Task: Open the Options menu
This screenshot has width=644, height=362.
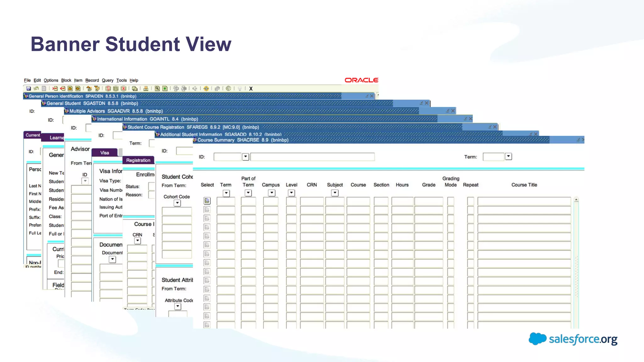Action: click(x=51, y=80)
